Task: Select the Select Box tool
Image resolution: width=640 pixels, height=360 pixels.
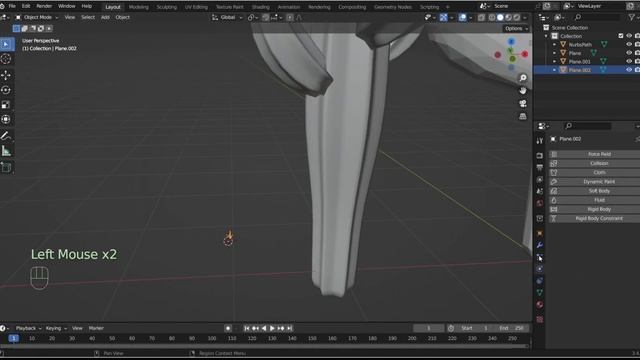Action: pyautogui.click(x=7, y=44)
